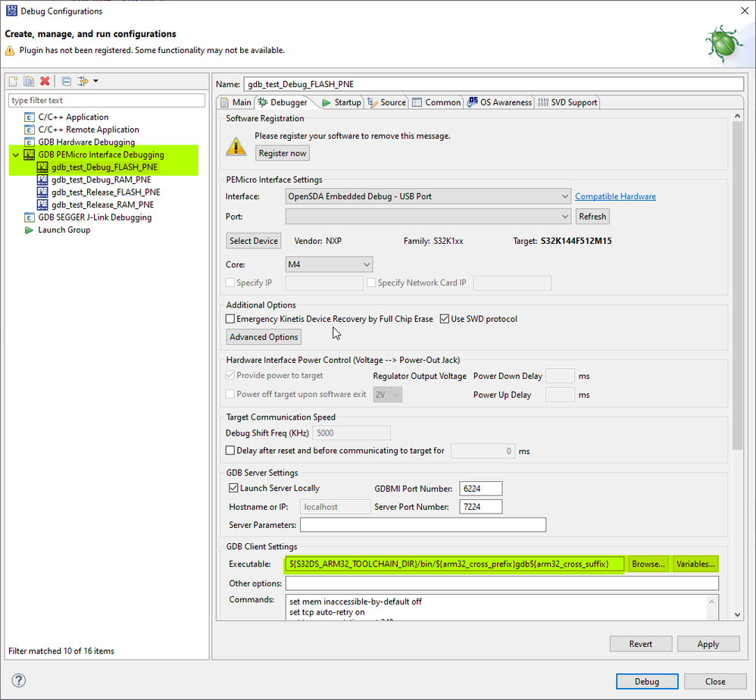The height and width of the screenshot is (700, 756).
Task: Open the Core M4 dropdown
Action: pyautogui.click(x=329, y=264)
